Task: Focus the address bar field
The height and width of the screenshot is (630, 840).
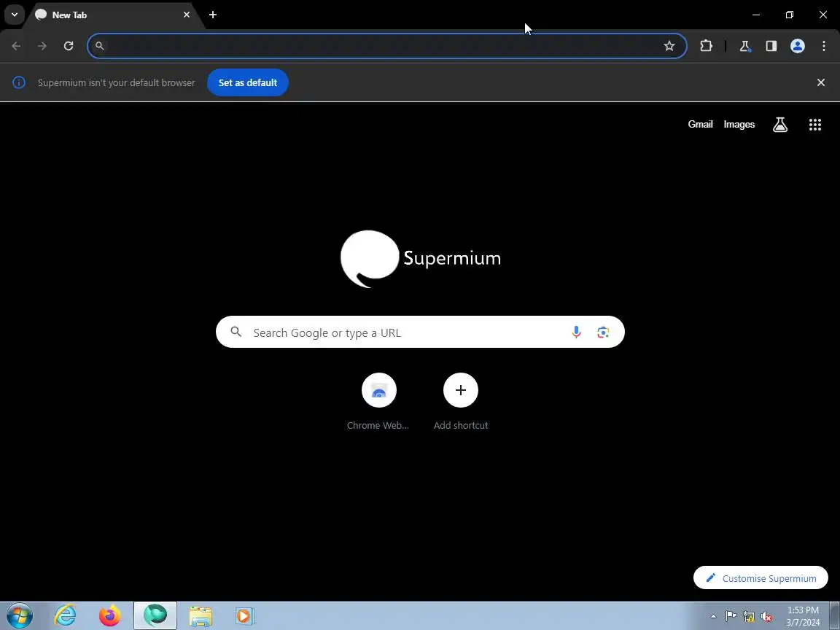Action: pos(386,46)
